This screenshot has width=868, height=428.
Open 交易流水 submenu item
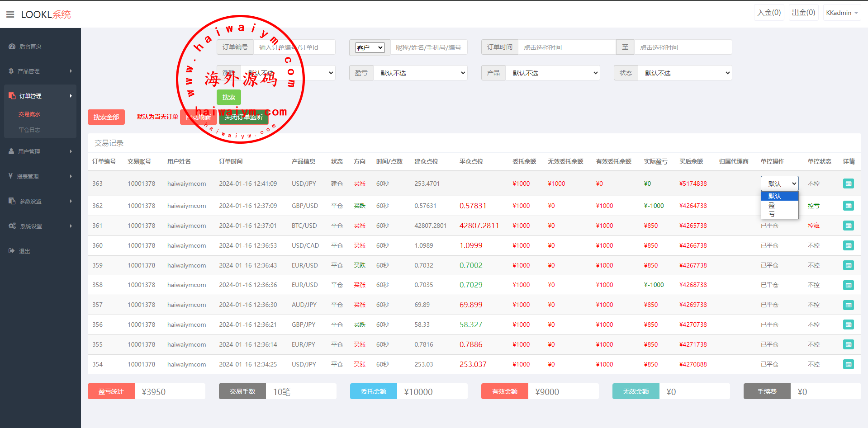29,114
